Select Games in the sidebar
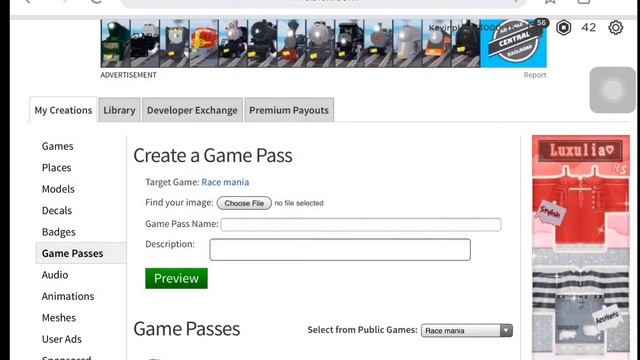The width and height of the screenshot is (640, 360). pos(58,146)
